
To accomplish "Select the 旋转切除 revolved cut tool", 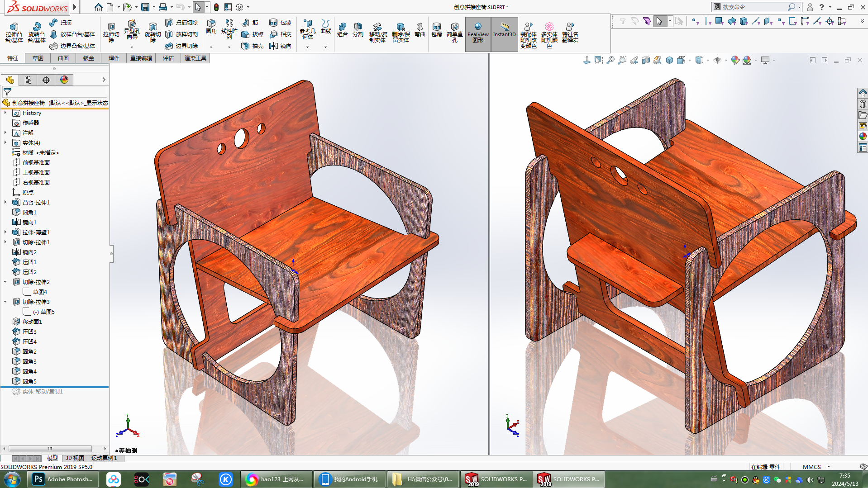I will pyautogui.click(x=153, y=32).
